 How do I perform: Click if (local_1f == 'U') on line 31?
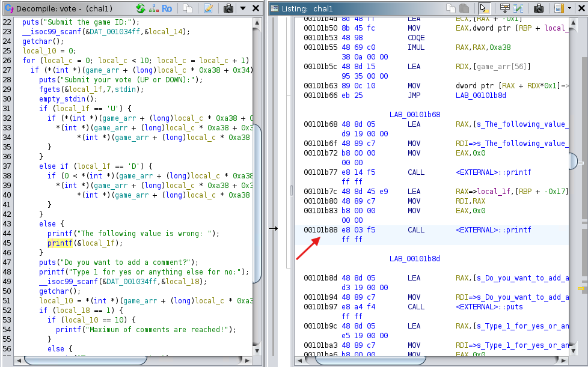[85, 109]
